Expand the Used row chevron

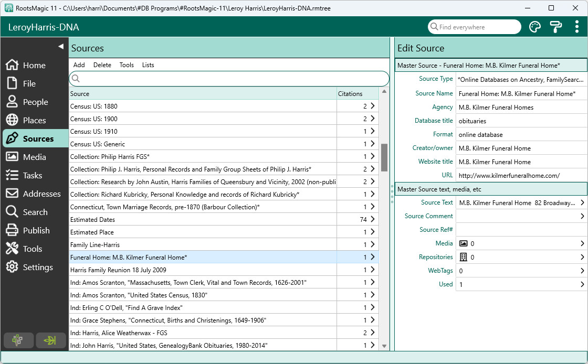point(582,284)
